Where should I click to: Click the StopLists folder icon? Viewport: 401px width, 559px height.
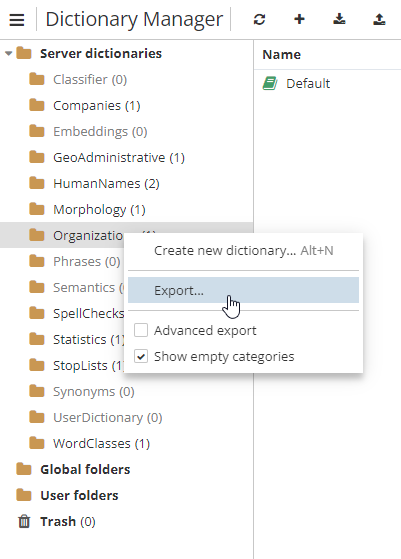pos(37,365)
